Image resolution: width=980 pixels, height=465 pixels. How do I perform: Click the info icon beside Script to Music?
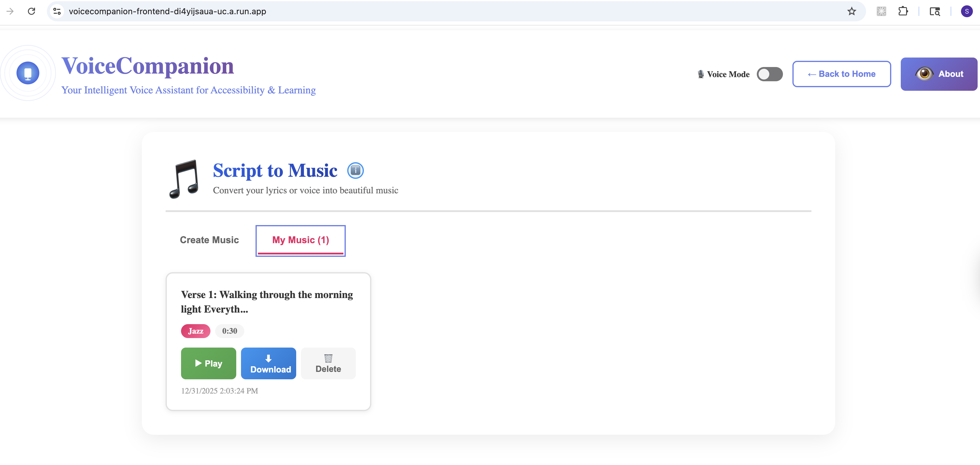click(355, 170)
